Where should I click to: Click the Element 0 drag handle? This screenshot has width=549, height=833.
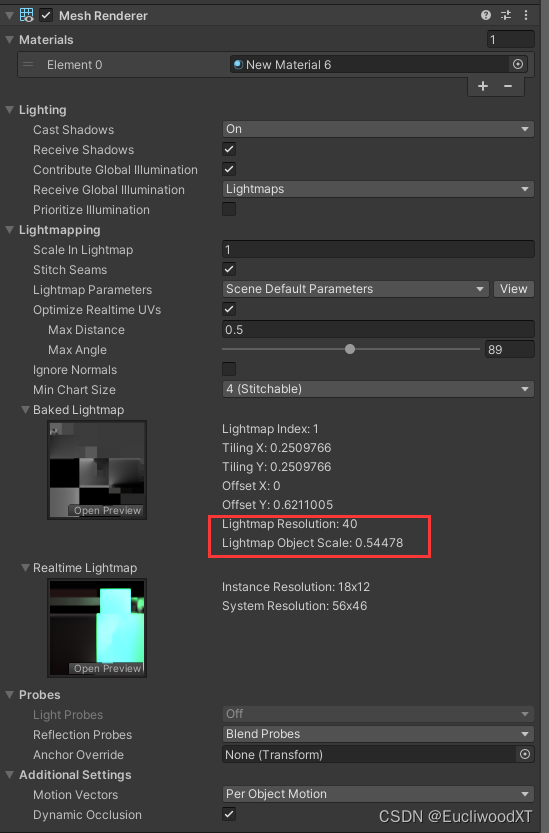click(x=28, y=64)
